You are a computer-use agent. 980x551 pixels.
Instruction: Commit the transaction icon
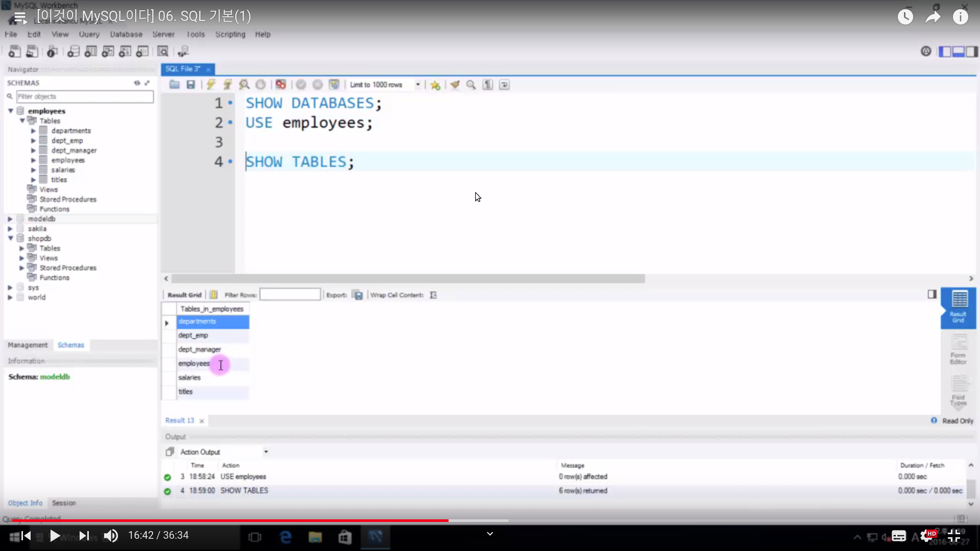coord(301,85)
